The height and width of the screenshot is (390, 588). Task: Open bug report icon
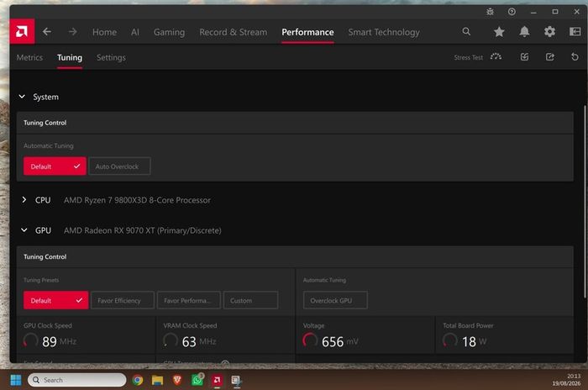pyautogui.click(x=490, y=12)
